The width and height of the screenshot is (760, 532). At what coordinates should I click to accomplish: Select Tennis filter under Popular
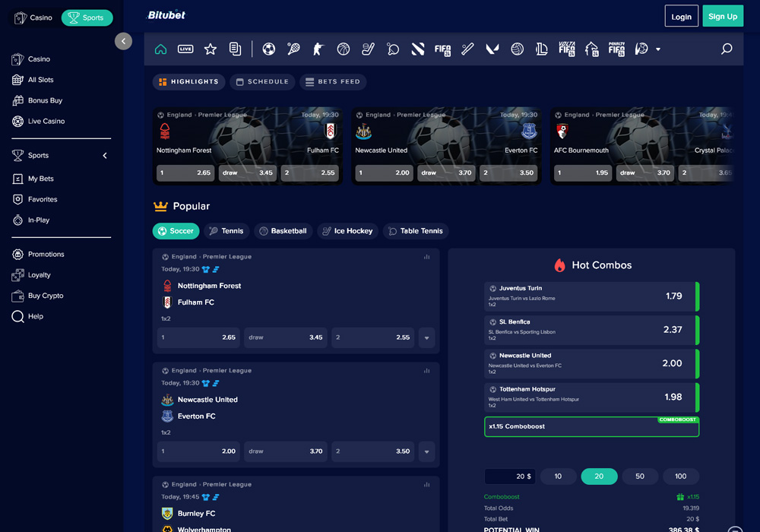[226, 231]
